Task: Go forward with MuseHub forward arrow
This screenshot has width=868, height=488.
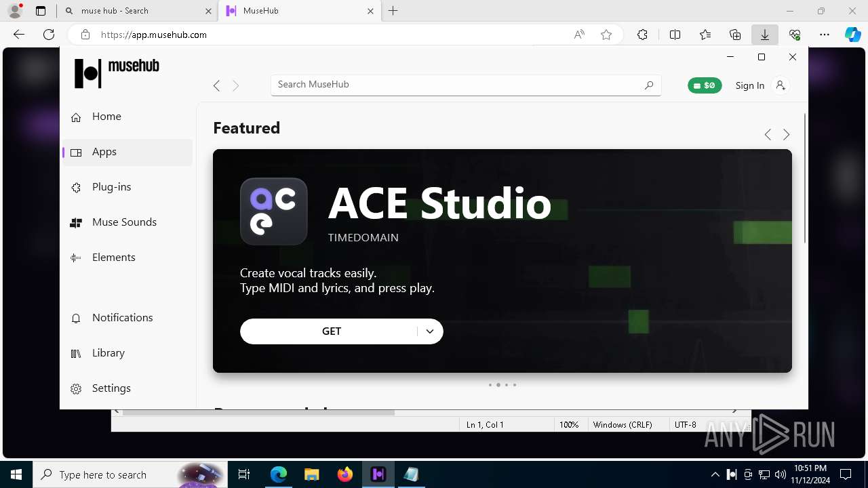Action: tap(236, 85)
